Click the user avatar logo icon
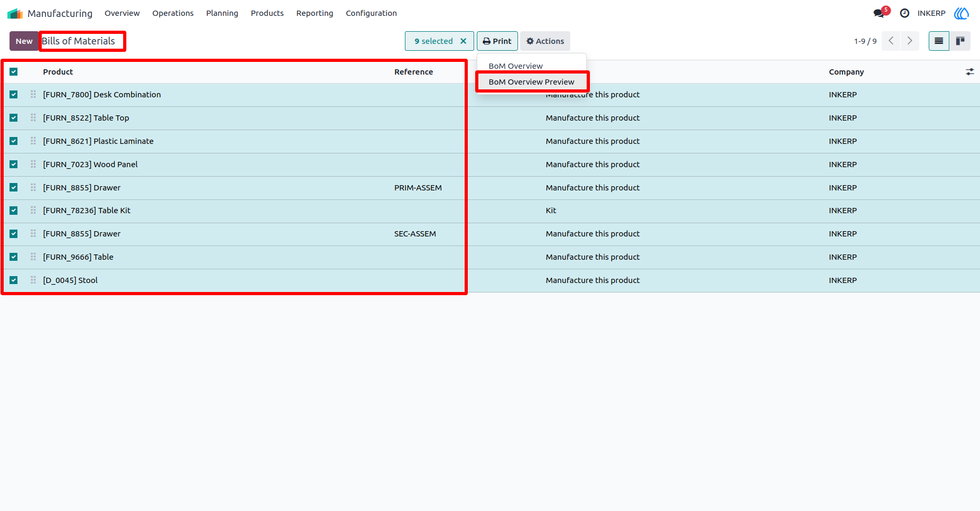The width and height of the screenshot is (980, 511). pos(961,13)
